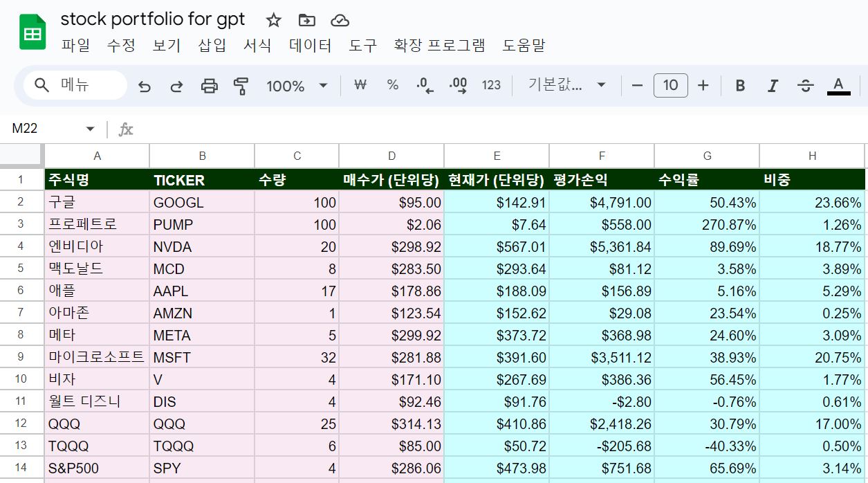
Task: Click the document title stock portfolio for gpt
Action: pyautogui.click(x=153, y=19)
